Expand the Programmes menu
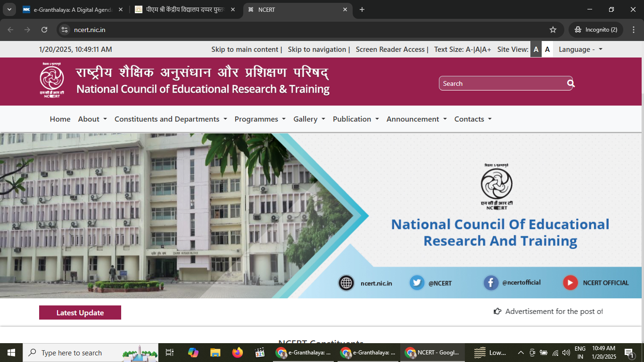This screenshot has height=362, width=644. [260, 119]
